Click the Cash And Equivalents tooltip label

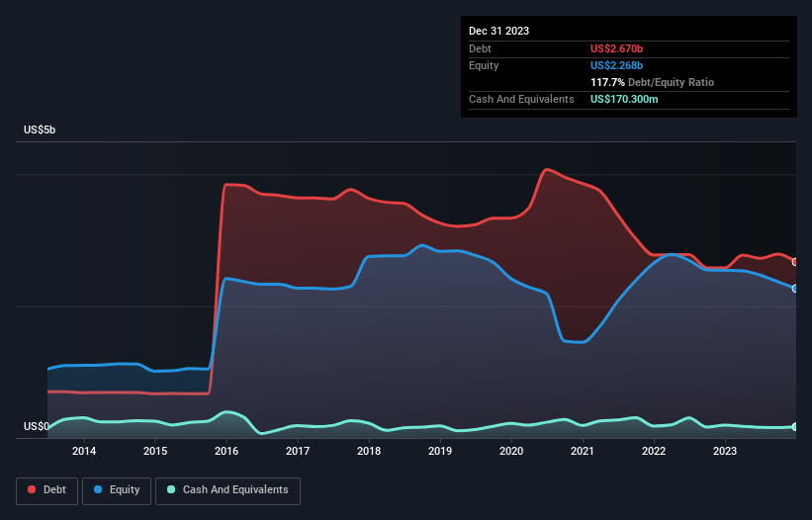click(521, 99)
